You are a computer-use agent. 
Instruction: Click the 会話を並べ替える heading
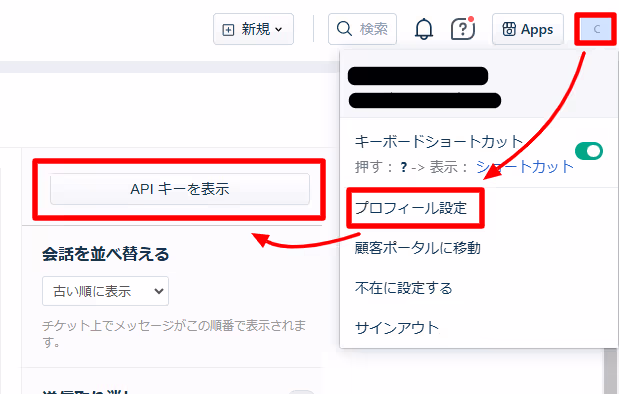tap(105, 254)
